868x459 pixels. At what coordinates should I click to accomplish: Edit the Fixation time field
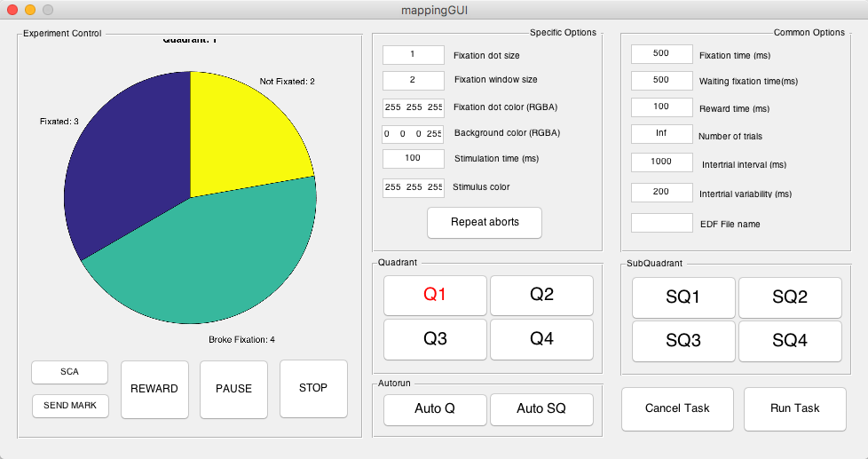661,53
